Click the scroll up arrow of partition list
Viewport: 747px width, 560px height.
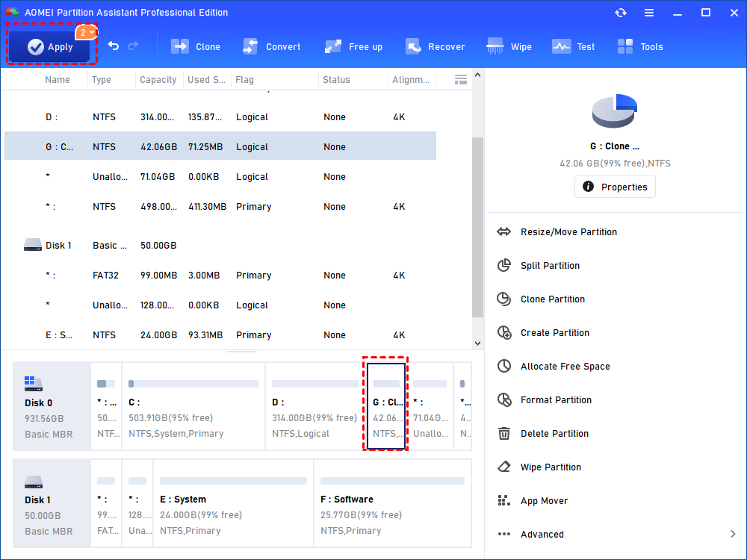click(x=477, y=75)
